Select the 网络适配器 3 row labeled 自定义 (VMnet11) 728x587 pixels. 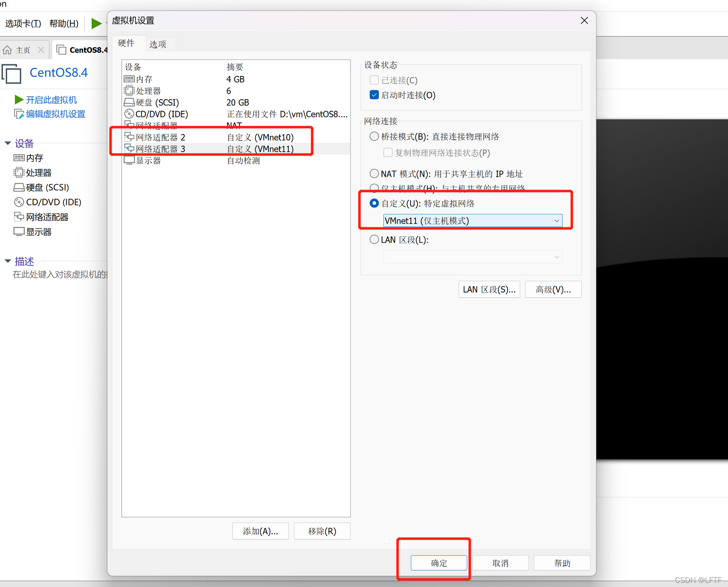coord(236,149)
